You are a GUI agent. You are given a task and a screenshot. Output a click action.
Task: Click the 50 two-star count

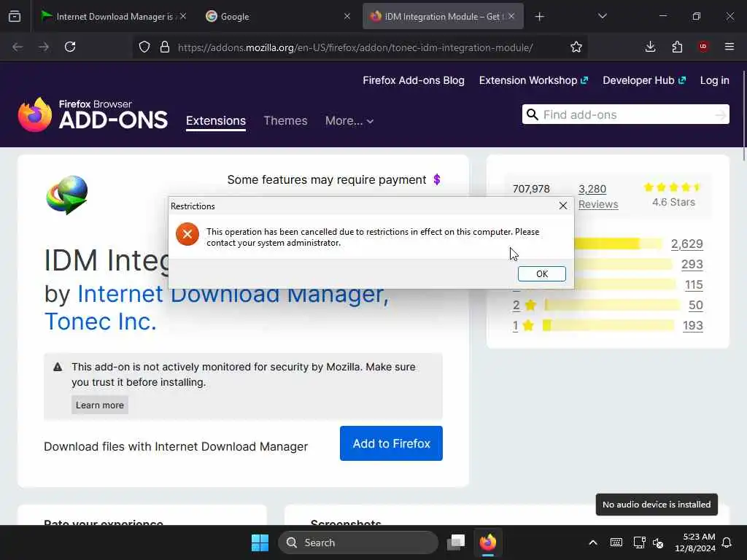coord(695,306)
